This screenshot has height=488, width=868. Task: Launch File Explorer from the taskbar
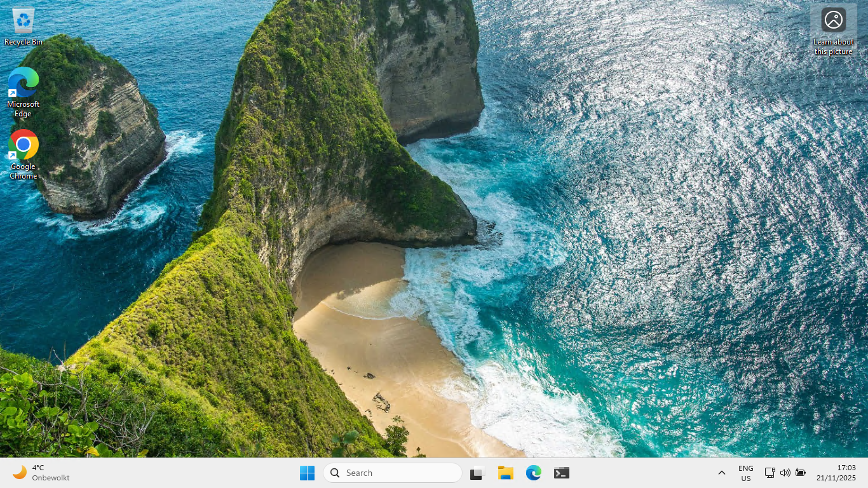coord(505,473)
